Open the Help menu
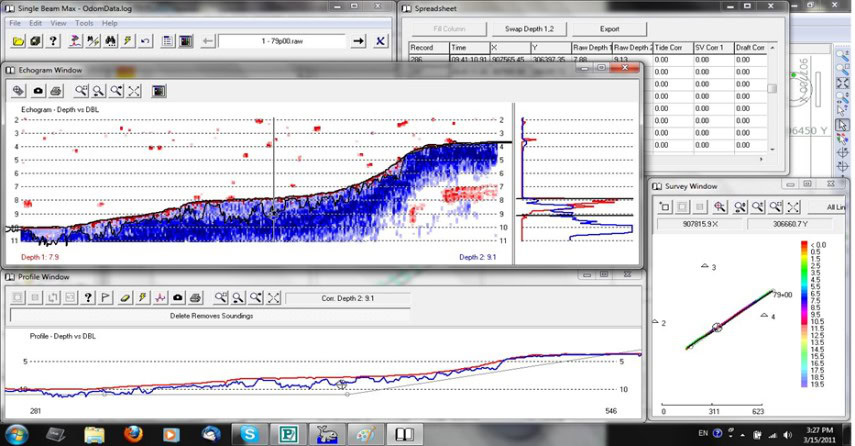This screenshot has width=855, height=446. pyautogui.click(x=110, y=23)
